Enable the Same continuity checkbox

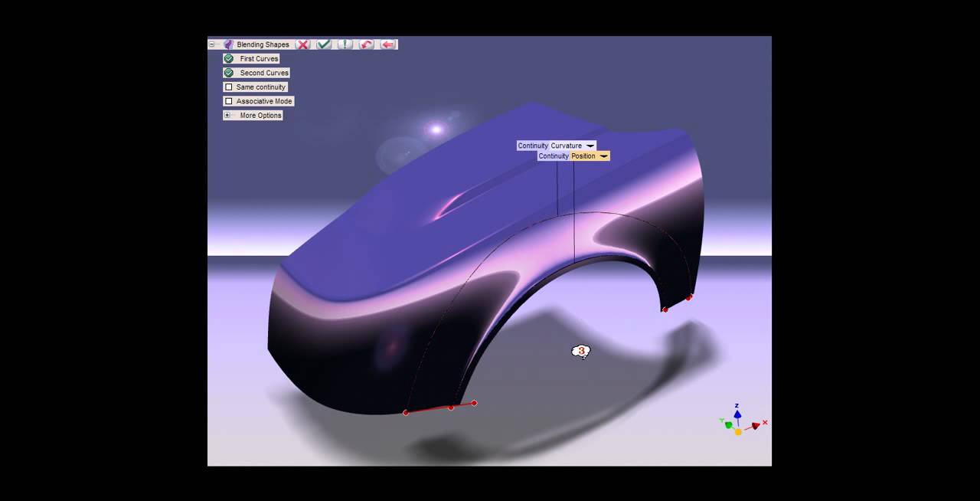[228, 87]
